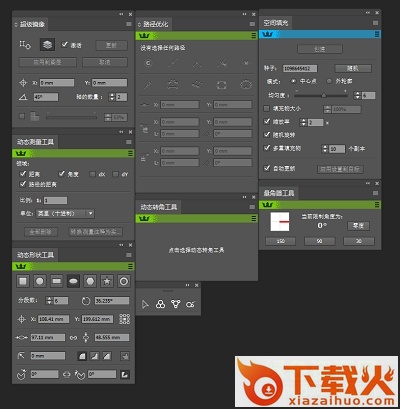Choose the rounded corner type icon

82,356
